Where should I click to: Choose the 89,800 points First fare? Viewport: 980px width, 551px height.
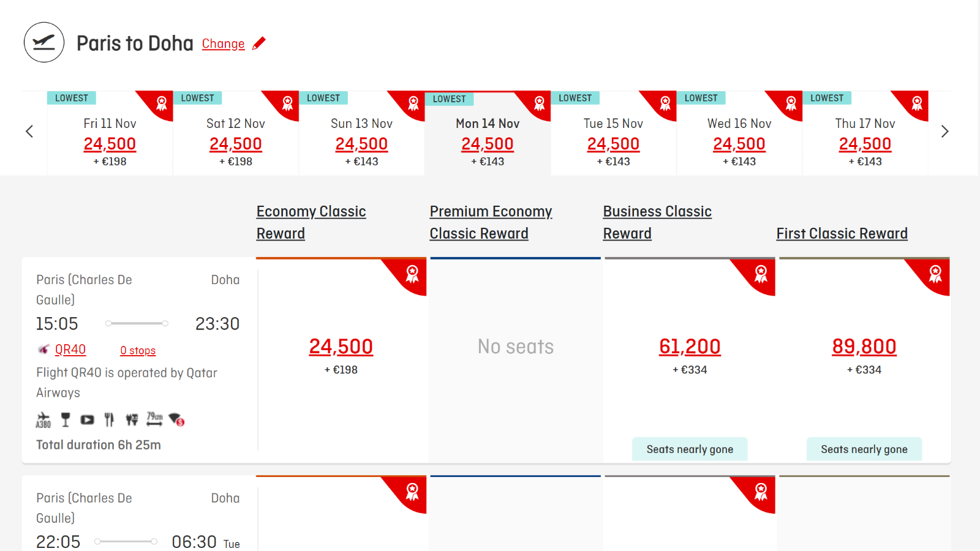coord(864,347)
